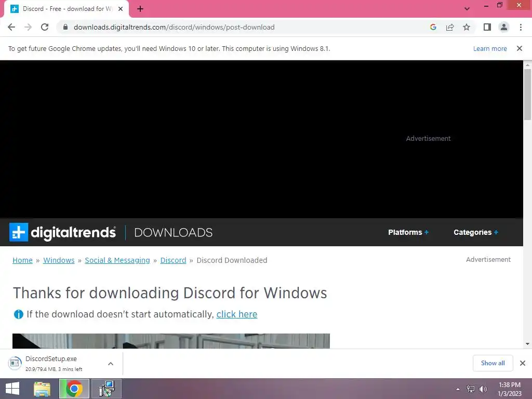Expand the Categories menu
532x399 pixels.
pyautogui.click(x=476, y=232)
